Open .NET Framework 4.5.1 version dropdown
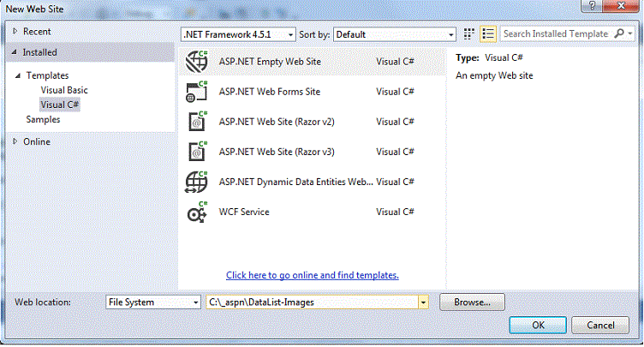Screen dimensions: 644x347 tap(238, 34)
